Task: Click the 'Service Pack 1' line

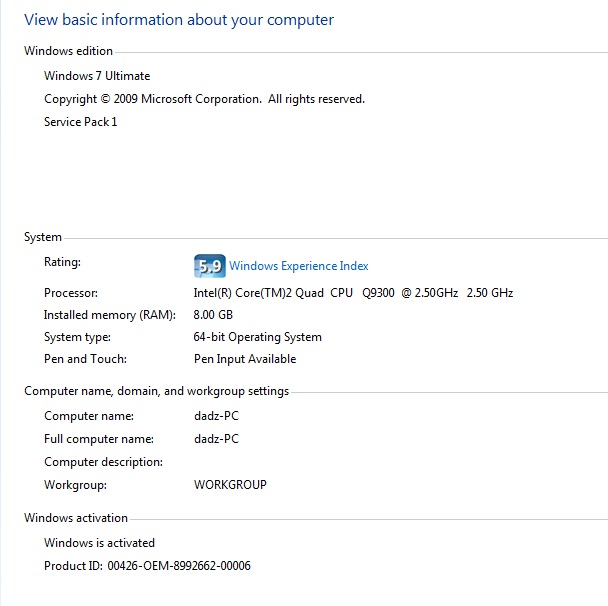Action: point(81,122)
